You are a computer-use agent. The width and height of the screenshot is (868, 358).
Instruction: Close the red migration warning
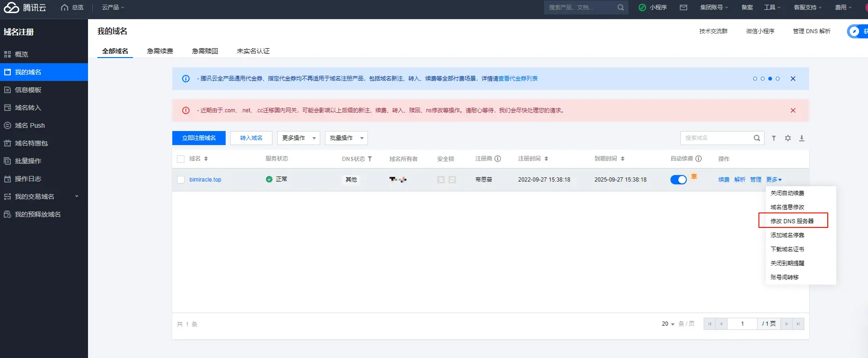[793, 110]
